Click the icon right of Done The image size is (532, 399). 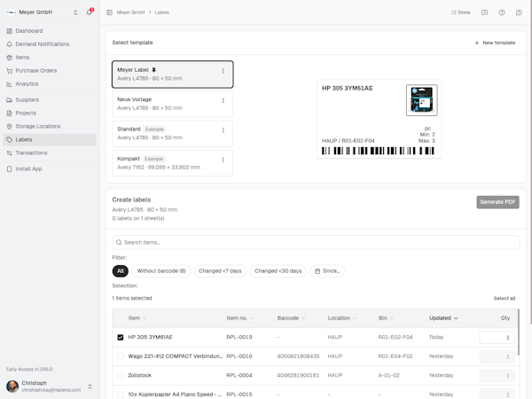tap(484, 12)
